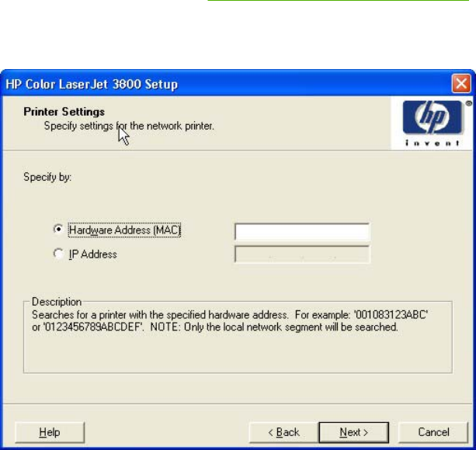Click the hardware address input field
The height and width of the screenshot is (450, 476).
coord(302,232)
